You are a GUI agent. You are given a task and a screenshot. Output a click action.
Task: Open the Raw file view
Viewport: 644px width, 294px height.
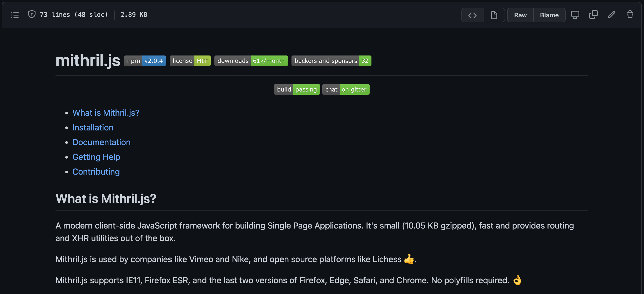point(520,15)
